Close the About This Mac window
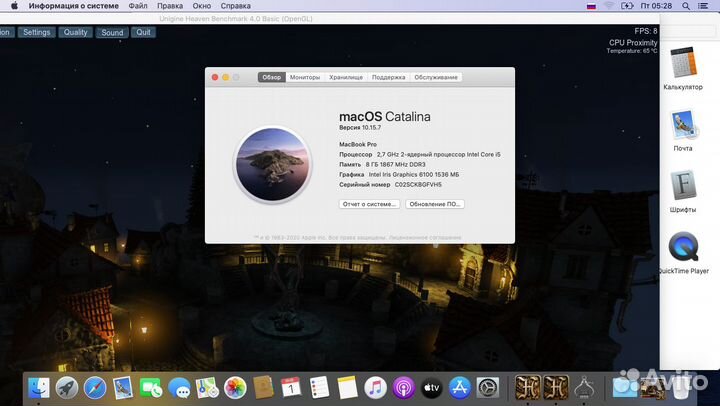This screenshot has height=406, width=720. (215, 77)
